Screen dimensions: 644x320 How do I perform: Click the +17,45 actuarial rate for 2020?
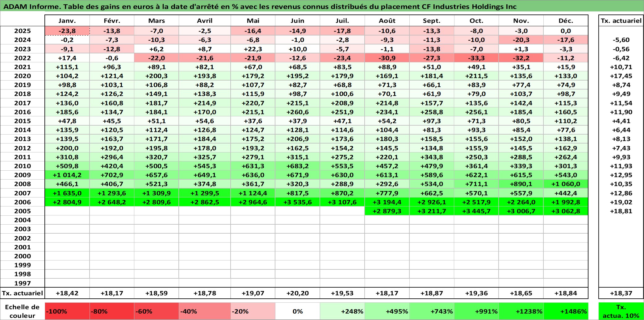pos(621,76)
